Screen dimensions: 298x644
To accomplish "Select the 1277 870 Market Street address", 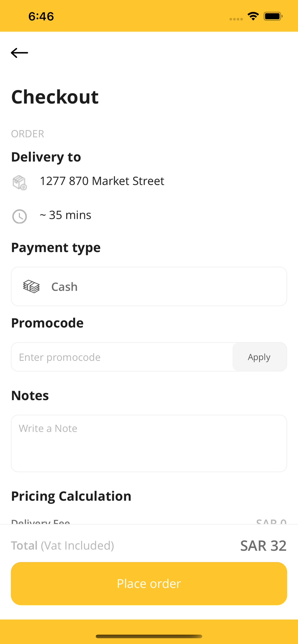I will (x=102, y=181).
